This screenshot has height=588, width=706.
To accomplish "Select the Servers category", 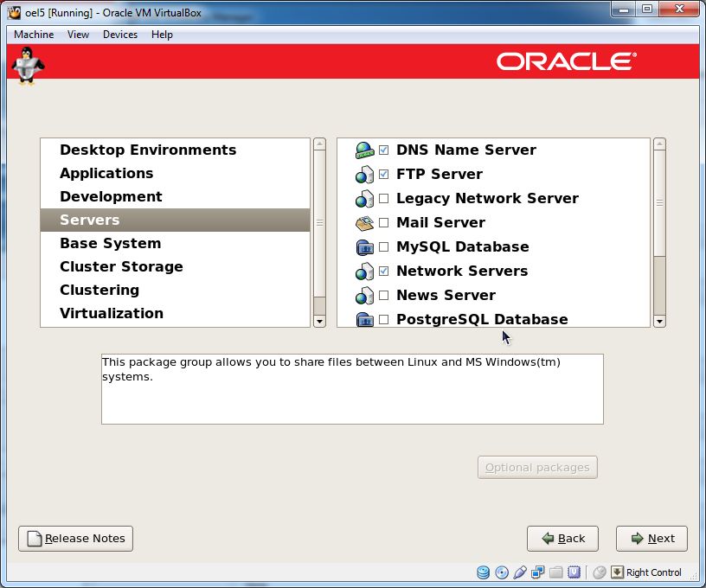I will pos(175,220).
